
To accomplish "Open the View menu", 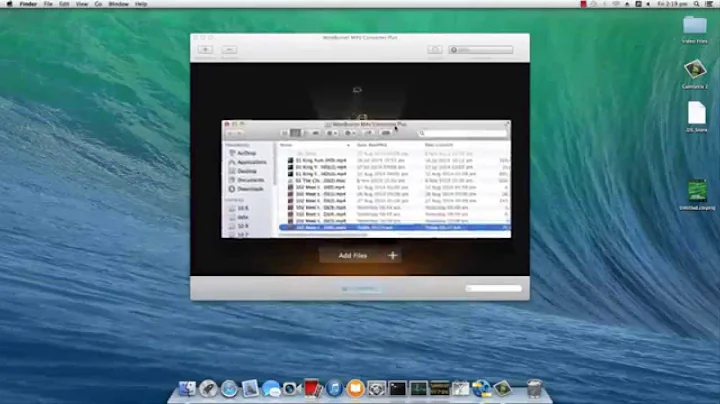I will (x=82, y=4).
